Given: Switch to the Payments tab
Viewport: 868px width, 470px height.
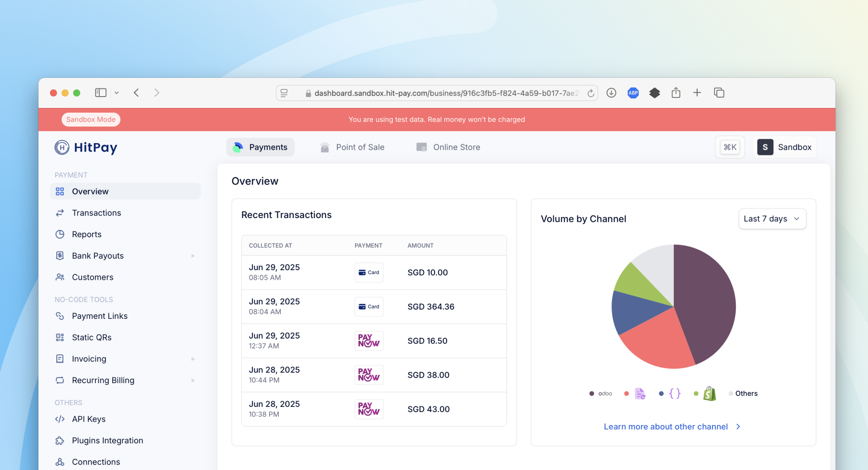Looking at the screenshot, I should coord(260,147).
